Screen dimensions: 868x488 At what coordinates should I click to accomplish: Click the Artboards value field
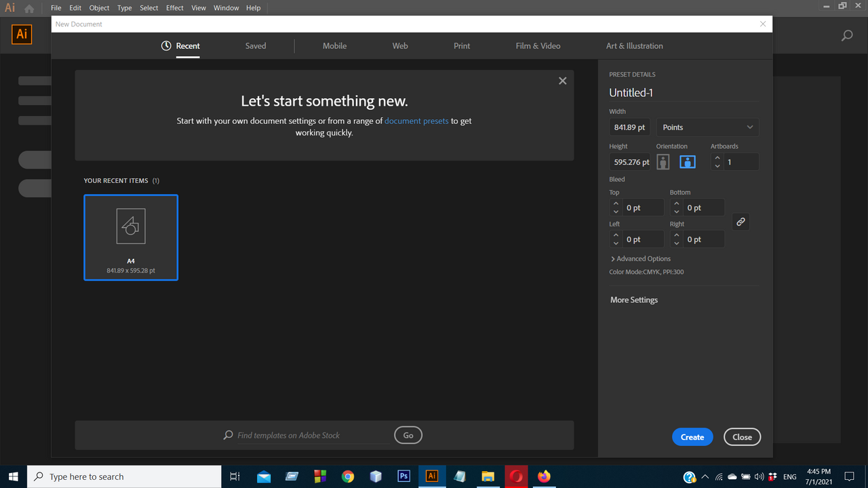click(741, 162)
